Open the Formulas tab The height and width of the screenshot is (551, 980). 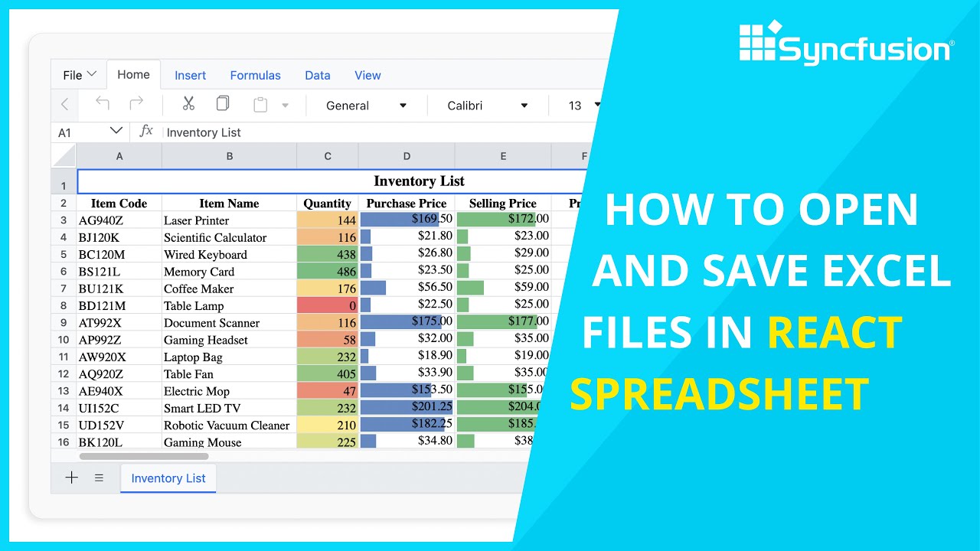[x=255, y=75]
